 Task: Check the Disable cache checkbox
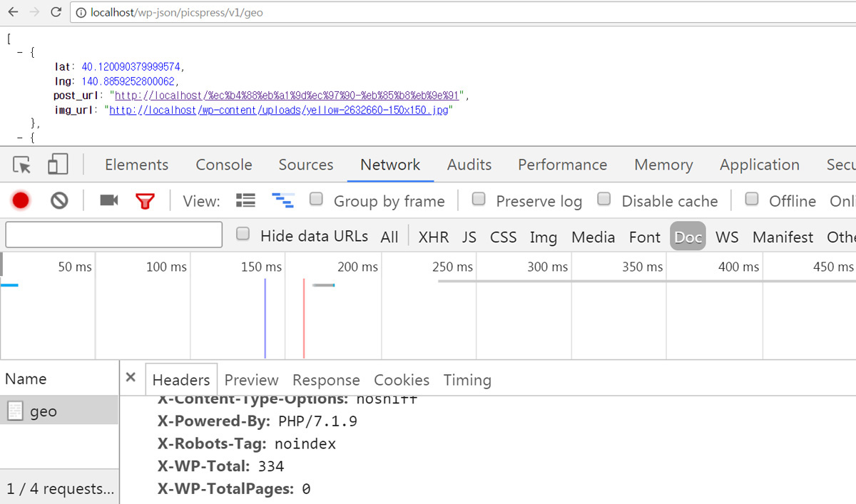(x=604, y=199)
